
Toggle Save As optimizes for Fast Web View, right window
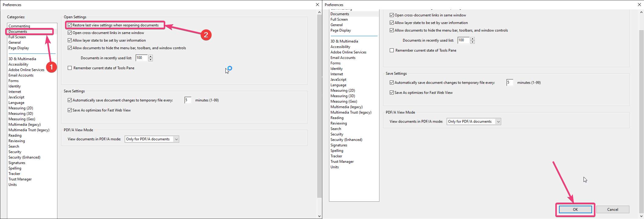[x=392, y=93]
